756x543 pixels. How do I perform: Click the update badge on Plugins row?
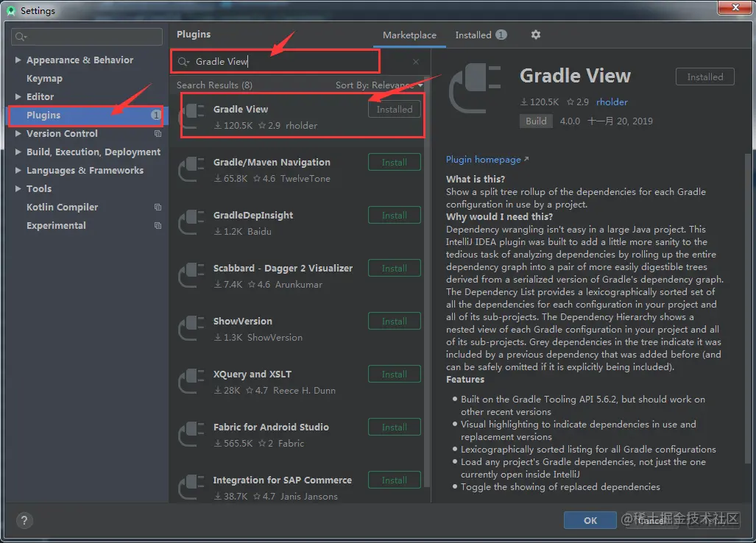click(x=156, y=115)
